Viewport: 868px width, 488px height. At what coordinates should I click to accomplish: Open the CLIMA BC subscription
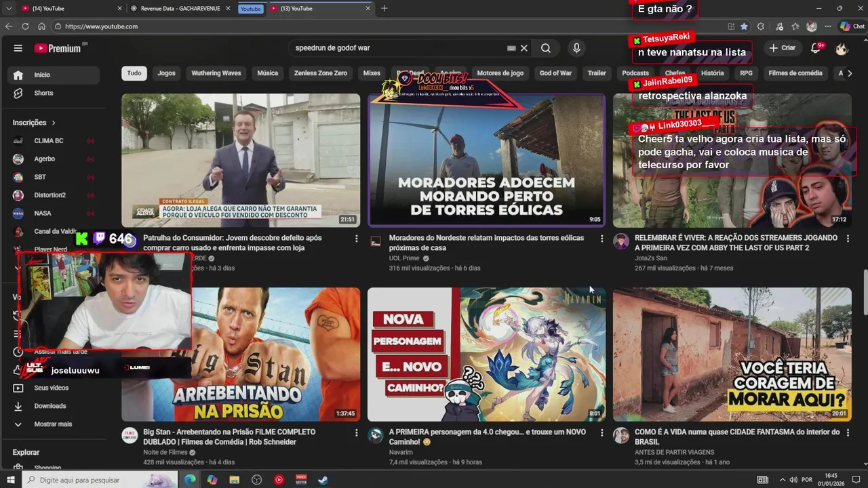point(54,140)
